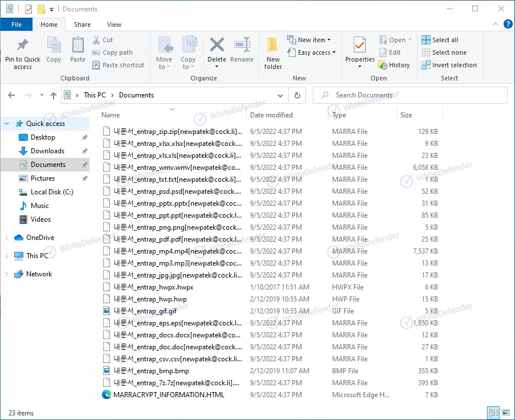Expand the This PC tree node
Viewport: 515px width, 420px height.
(x=7, y=256)
